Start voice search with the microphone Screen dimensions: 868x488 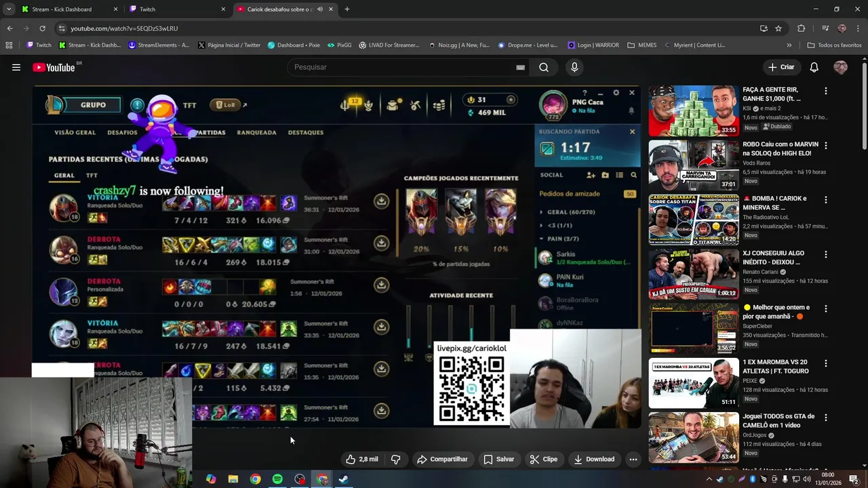[x=574, y=67]
